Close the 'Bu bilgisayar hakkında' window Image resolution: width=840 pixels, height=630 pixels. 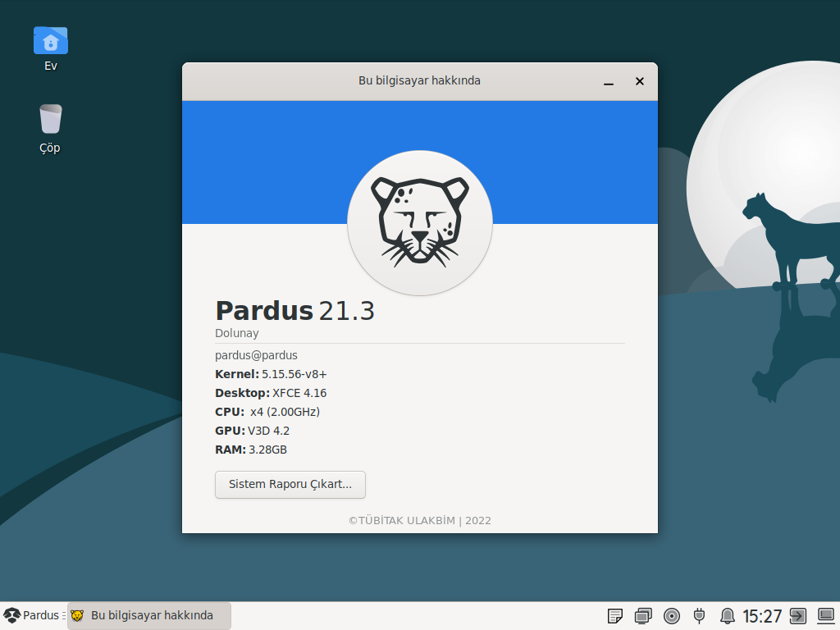640,81
